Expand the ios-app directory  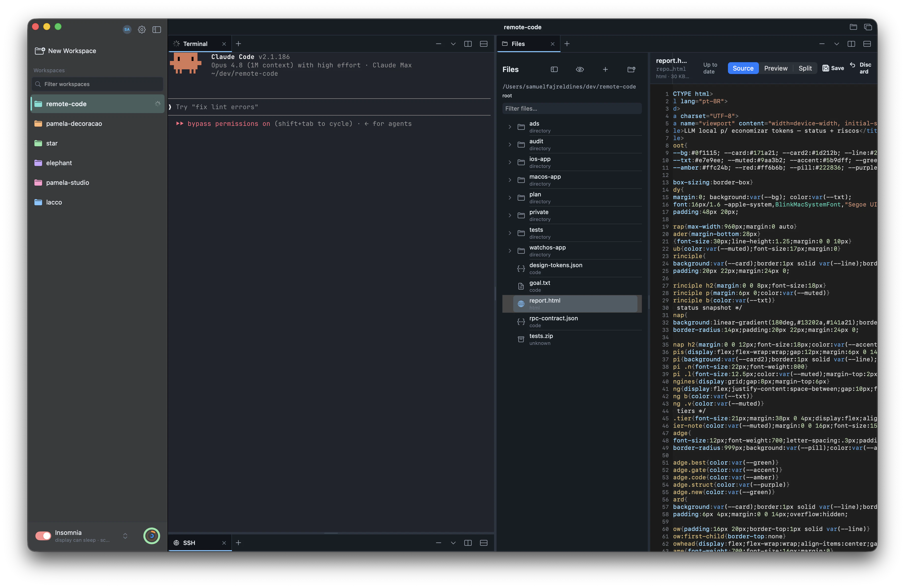[510, 162]
